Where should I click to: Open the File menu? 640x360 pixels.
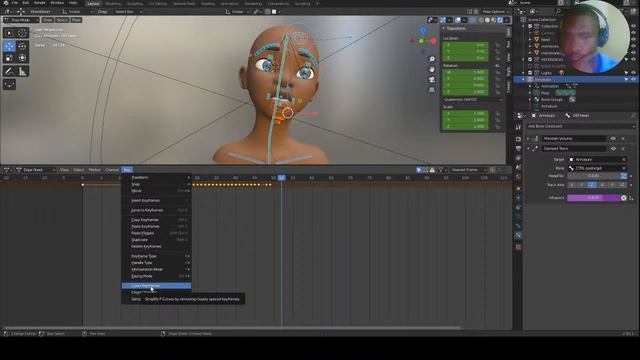pyautogui.click(x=15, y=3)
